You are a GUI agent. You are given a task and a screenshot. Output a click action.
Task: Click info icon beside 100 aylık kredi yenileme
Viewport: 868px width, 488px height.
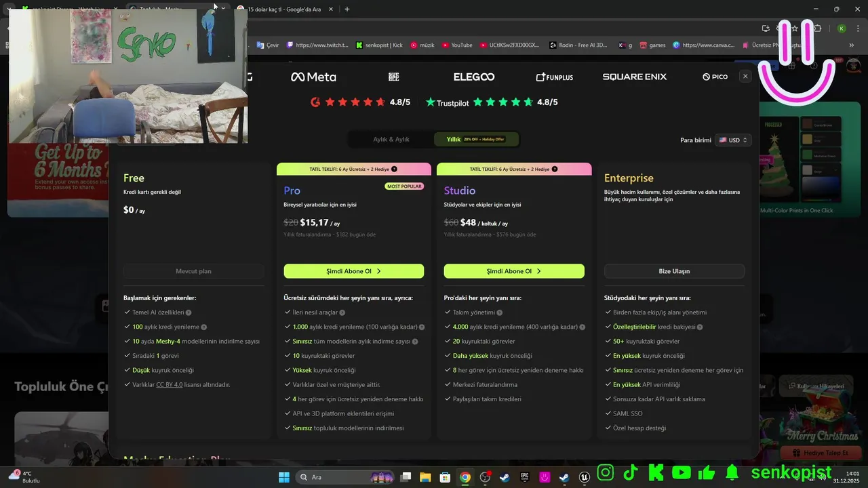pyautogui.click(x=203, y=327)
